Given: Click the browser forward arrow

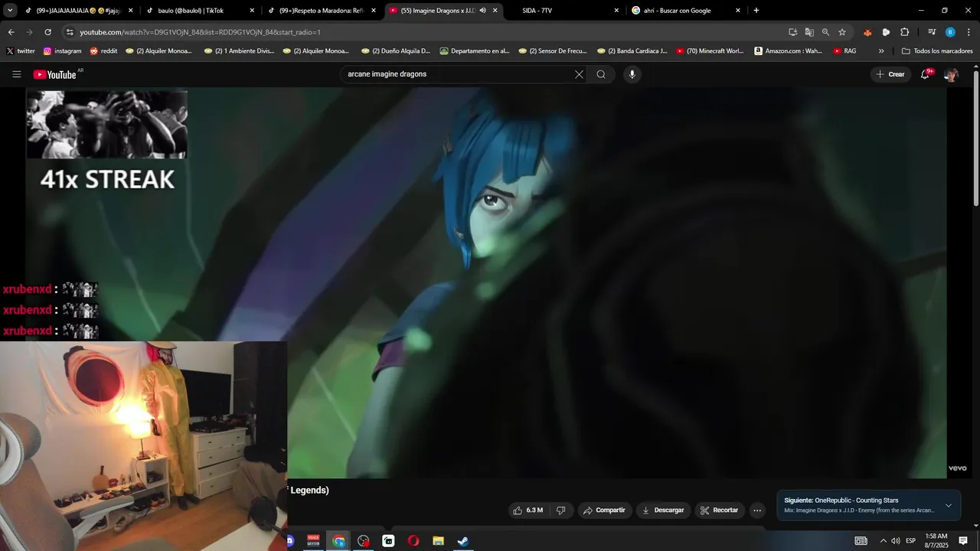Looking at the screenshot, I should (30, 32).
